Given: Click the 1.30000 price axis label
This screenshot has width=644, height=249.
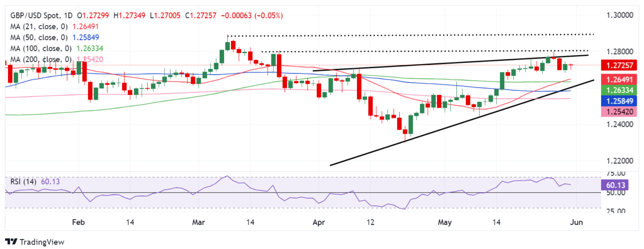Looking at the screenshot, I should pyautogui.click(x=620, y=15).
